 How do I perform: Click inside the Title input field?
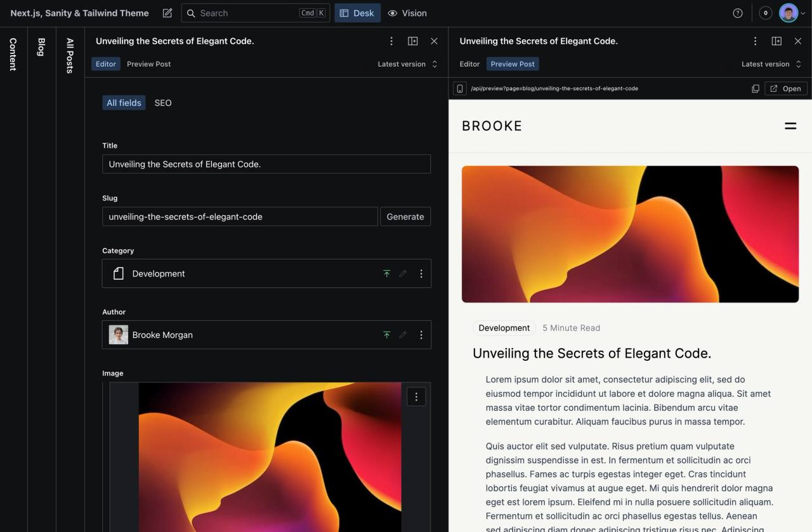pyautogui.click(x=266, y=164)
